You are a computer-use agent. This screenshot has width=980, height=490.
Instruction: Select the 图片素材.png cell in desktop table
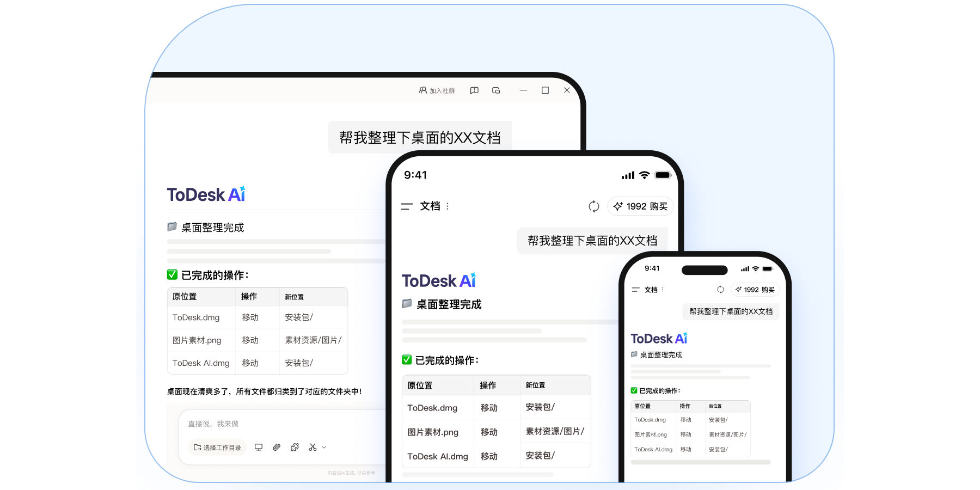[x=197, y=340]
